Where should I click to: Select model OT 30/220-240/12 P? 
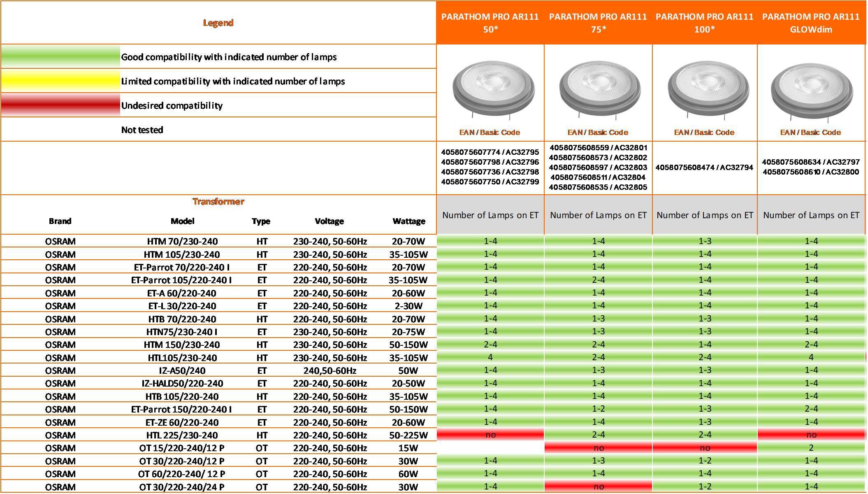[x=182, y=461]
